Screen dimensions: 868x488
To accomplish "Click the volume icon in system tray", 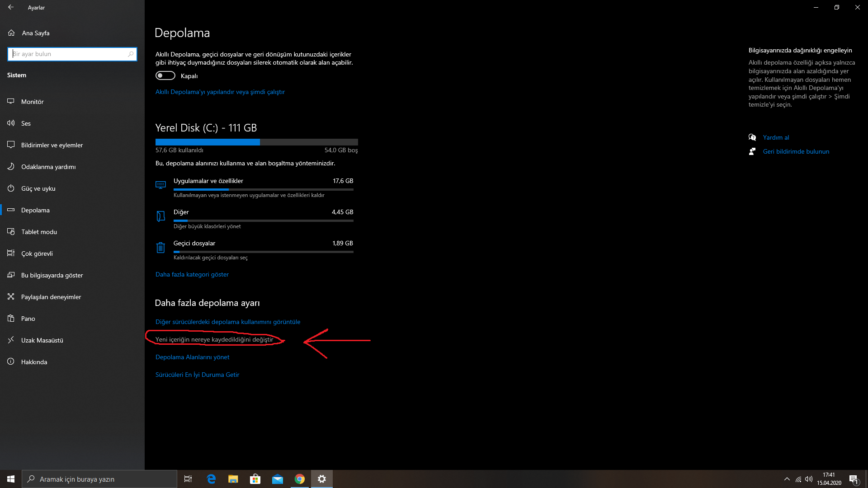I will pos(809,479).
